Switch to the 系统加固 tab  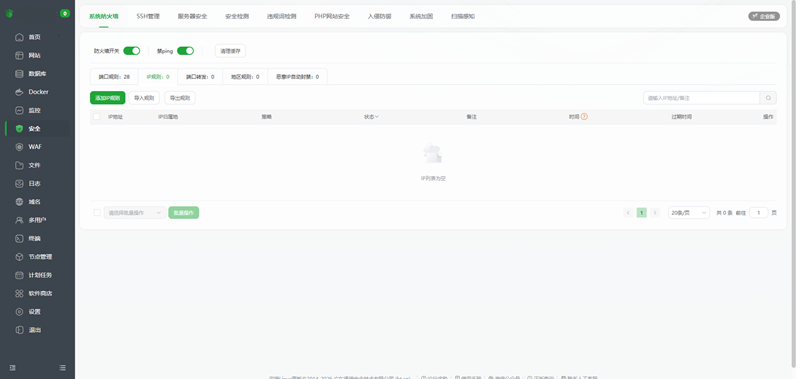(421, 16)
